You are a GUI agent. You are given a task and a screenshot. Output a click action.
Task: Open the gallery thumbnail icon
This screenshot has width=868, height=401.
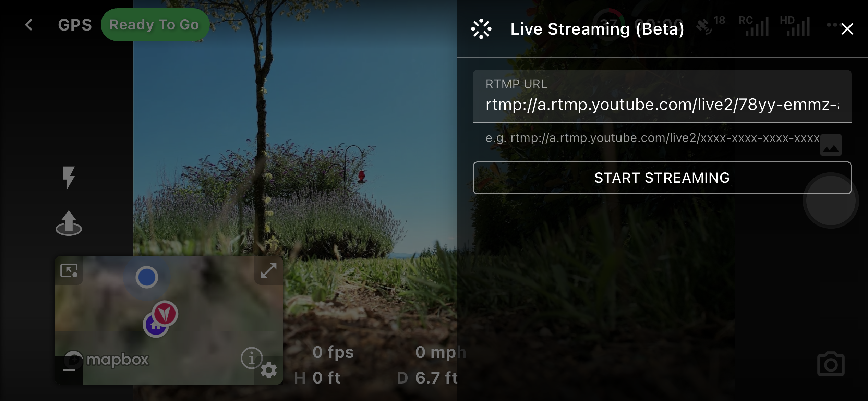click(x=831, y=145)
